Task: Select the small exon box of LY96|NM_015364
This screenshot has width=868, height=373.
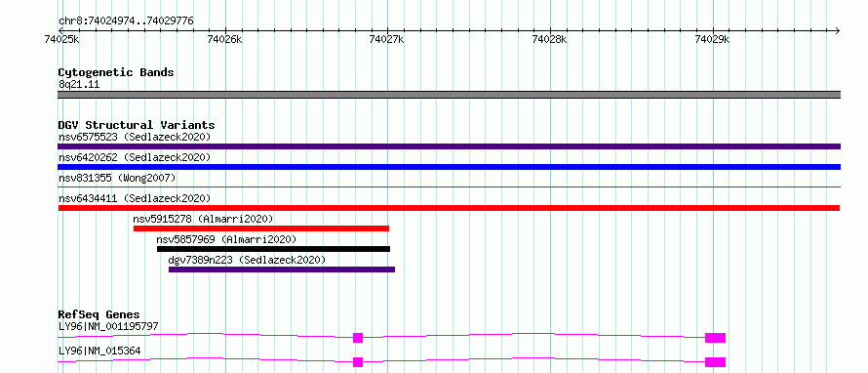Action: (358, 362)
